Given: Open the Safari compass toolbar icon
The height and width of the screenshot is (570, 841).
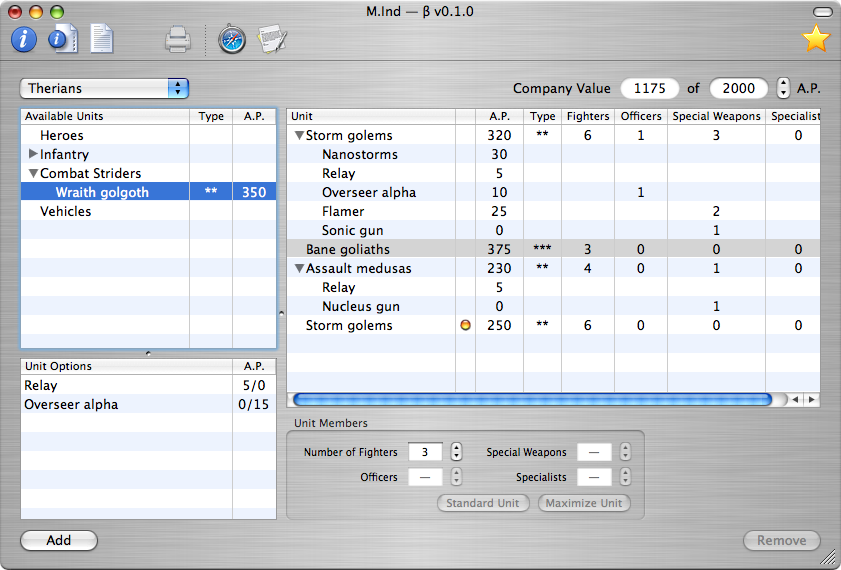Looking at the screenshot, I should pyautogui.click(x=232, y=40).
